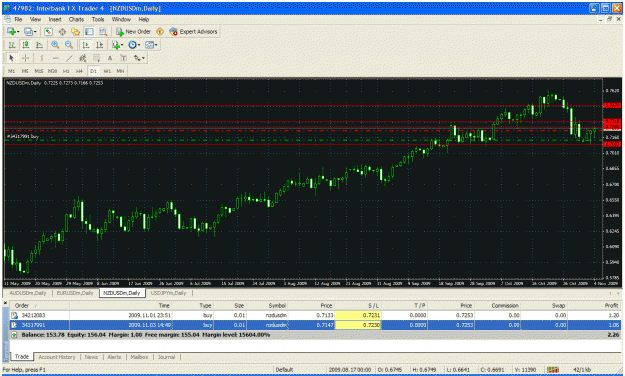Switch to H4 timeframe
Image resolution: width=625 pixels, height=376 pixels.
79,71
